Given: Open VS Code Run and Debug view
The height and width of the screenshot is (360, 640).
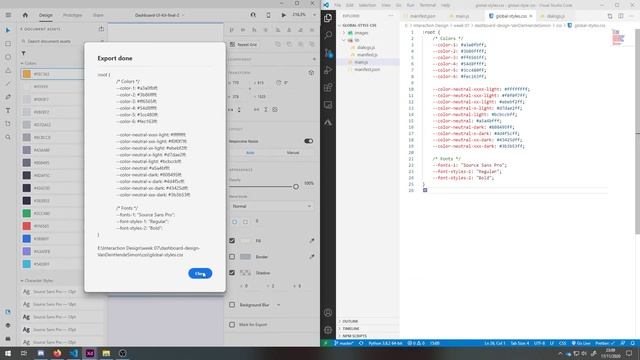Looking at the screenshot, I should point(328,70).
